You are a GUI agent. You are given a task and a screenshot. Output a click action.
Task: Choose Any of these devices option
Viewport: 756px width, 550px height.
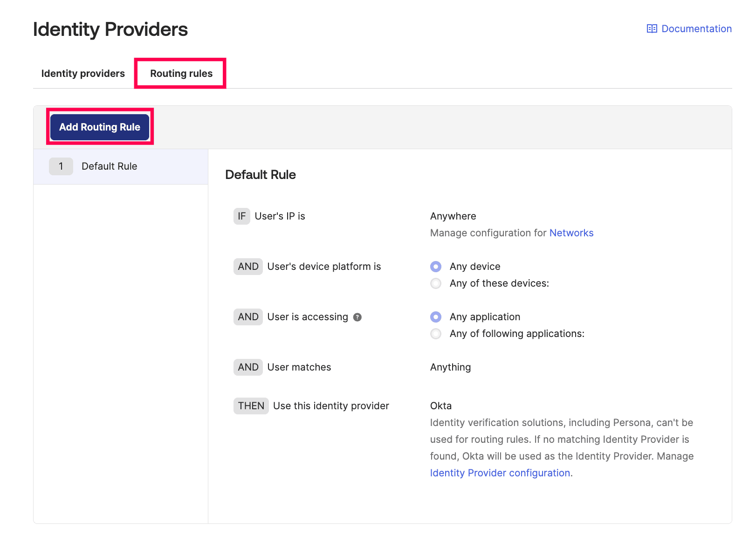point(435,283)
